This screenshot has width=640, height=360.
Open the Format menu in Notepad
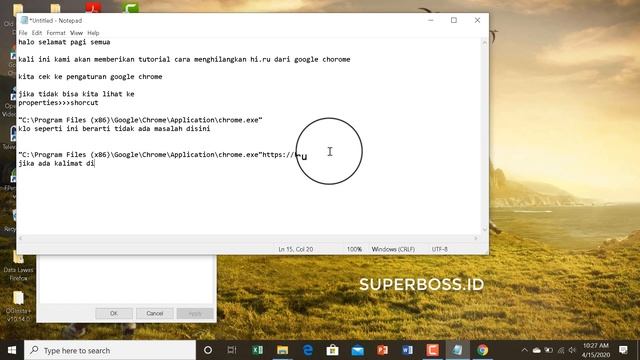click(x=56, y=33)
